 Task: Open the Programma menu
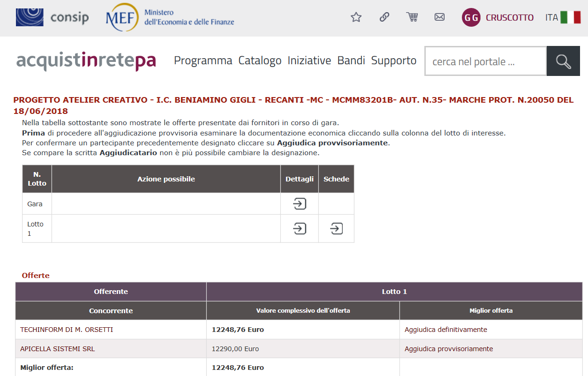point(203,60)
